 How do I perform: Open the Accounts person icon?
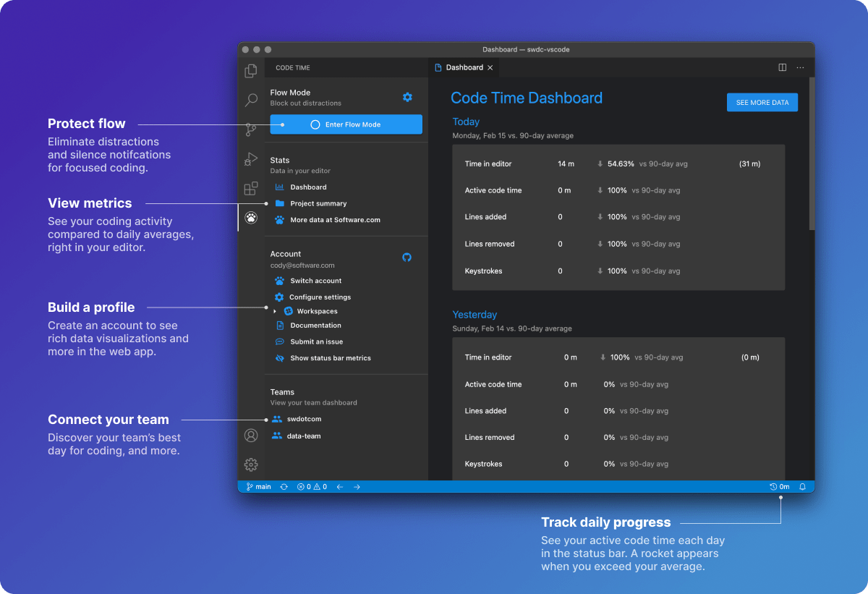tap(251, 436)
